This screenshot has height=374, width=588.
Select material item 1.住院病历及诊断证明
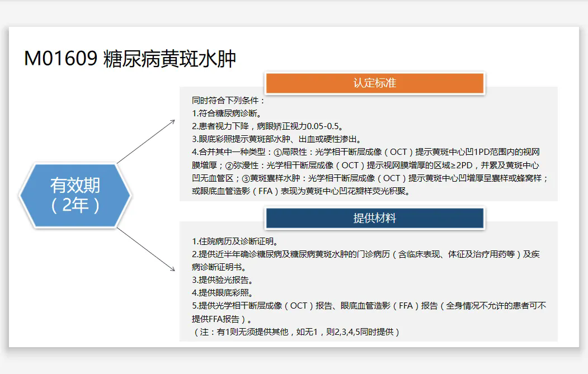pyautogui.click(x=235, y=242)
